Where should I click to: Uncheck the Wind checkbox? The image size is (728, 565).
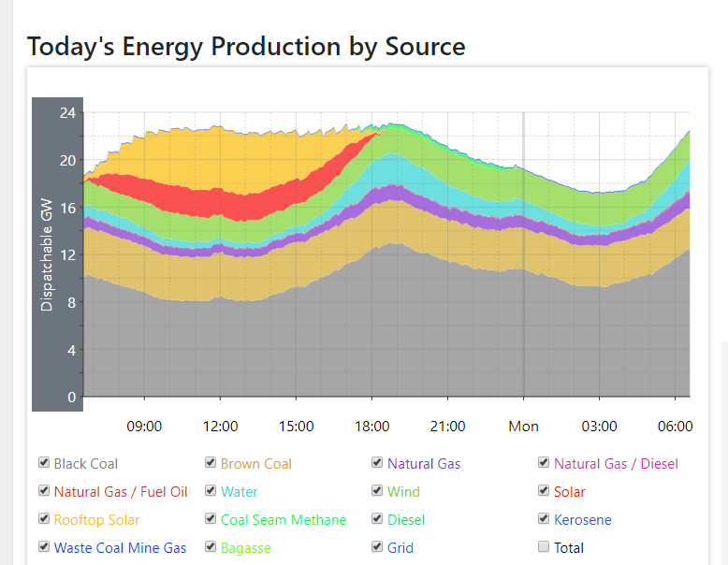pos(377,491)
